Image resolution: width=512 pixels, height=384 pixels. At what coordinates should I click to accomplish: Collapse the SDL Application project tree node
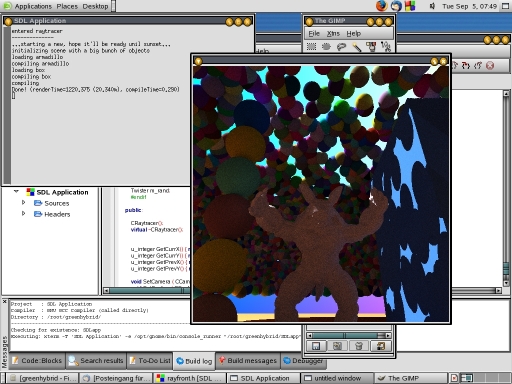16,192
